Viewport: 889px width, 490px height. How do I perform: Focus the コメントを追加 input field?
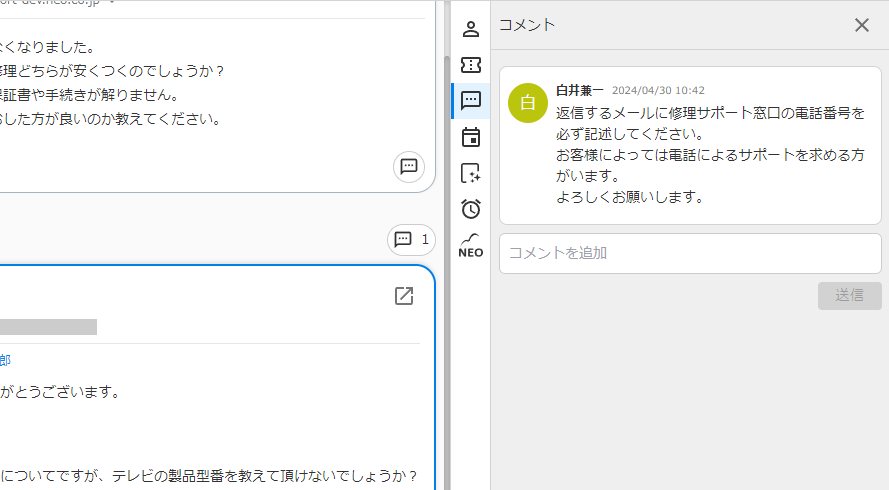point(690,253)
